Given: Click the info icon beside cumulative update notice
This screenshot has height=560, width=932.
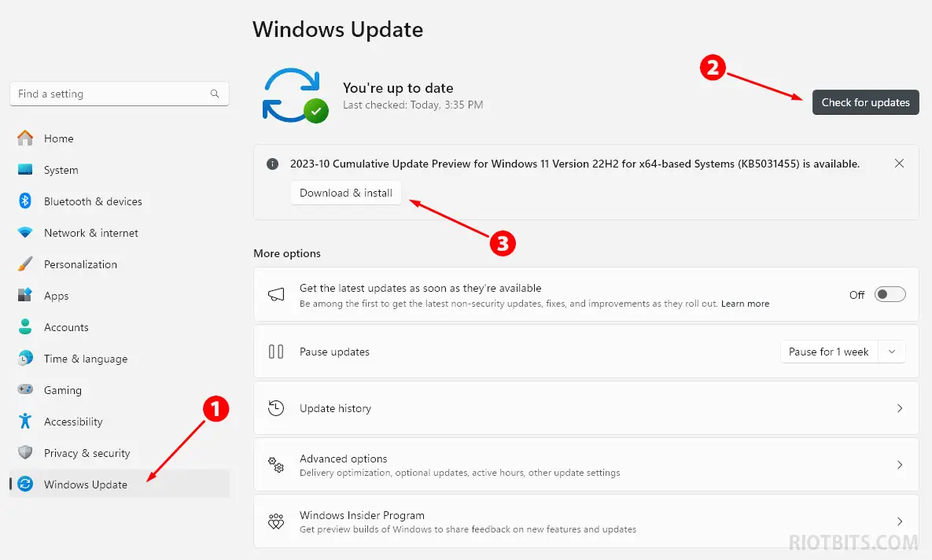Looking at the screenshot, I should pos(272,164).
